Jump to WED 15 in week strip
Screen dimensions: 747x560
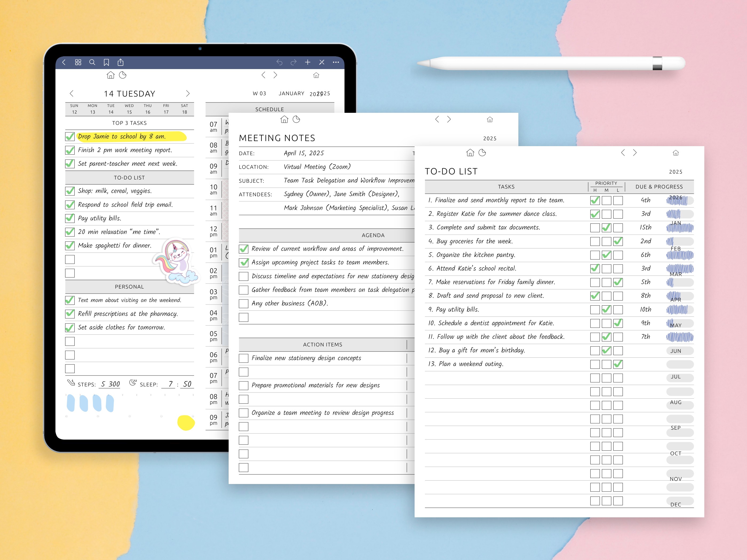(x=129, y=109)
